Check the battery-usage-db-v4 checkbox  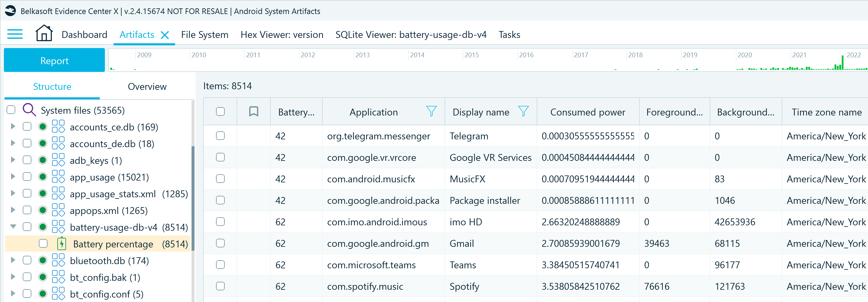[27, 227]
